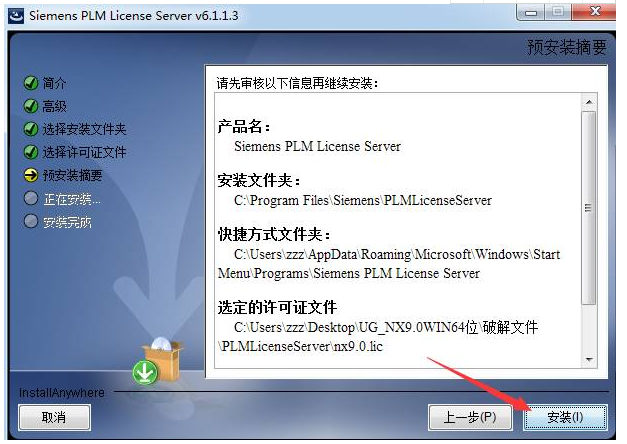Click the installer box with green download arrow
The height and width of the screenshot is (444, 627).
158,362
